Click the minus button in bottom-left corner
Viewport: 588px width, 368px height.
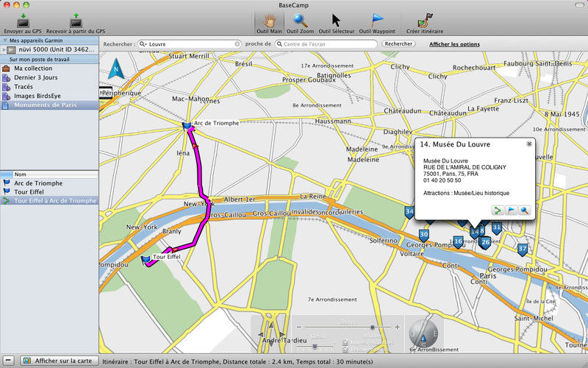(x=8, y=361)
